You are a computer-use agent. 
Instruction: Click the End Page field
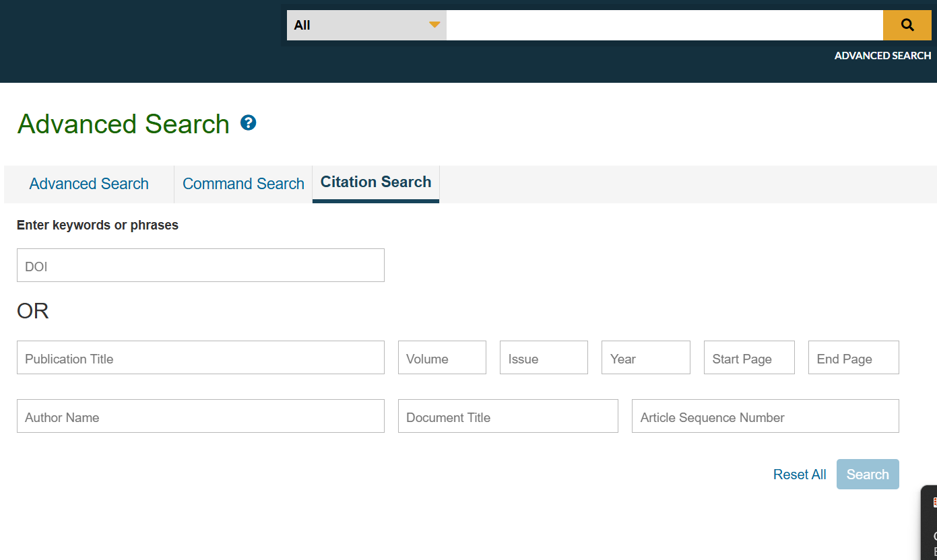(853, 357)
